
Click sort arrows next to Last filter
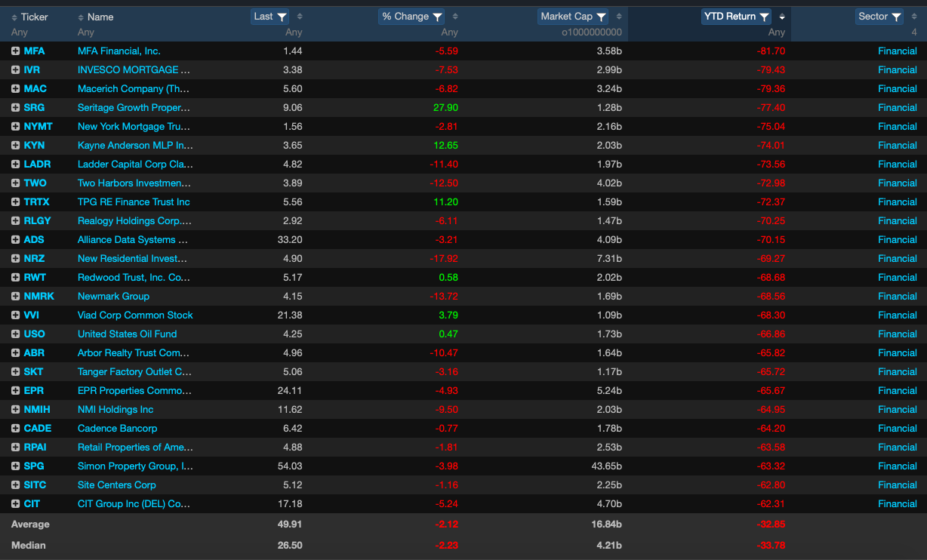299,17
